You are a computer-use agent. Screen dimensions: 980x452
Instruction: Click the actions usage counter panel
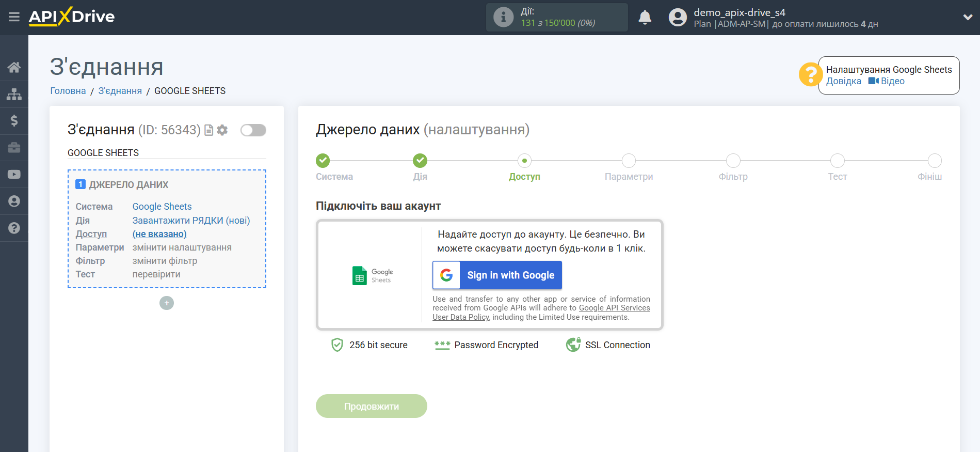(556, 18)
